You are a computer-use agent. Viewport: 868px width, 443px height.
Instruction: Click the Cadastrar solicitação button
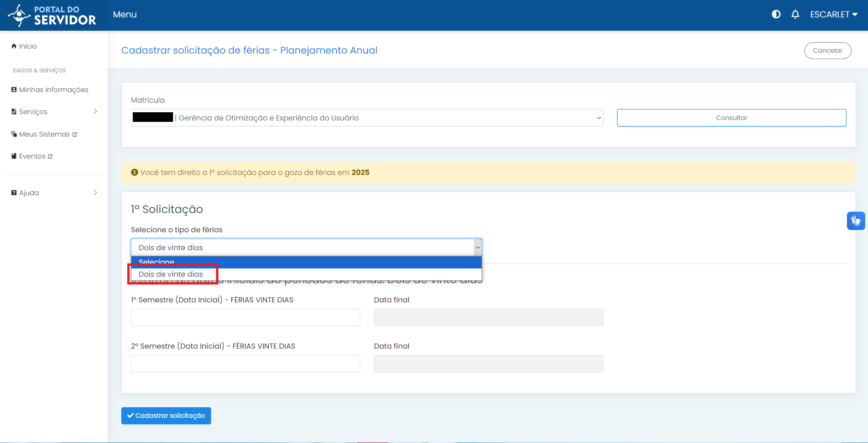[x=166, y=416]
